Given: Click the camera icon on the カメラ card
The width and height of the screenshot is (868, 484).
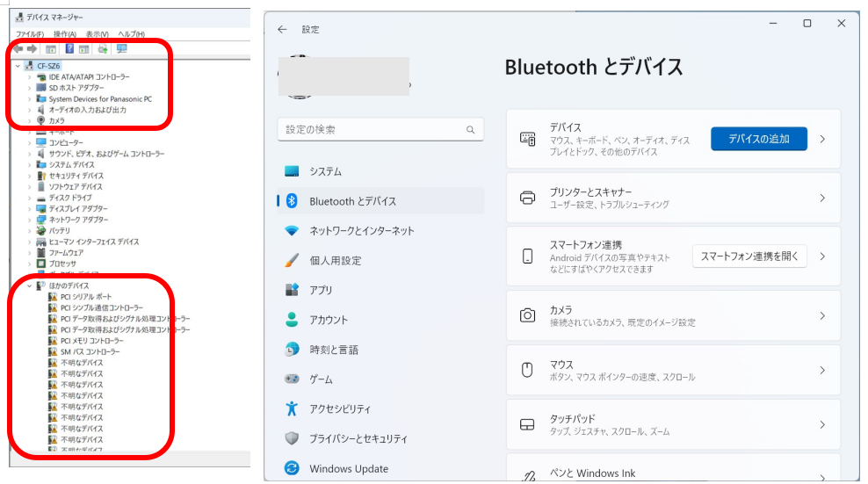Looking at the screenshot, I should point(527,315).
